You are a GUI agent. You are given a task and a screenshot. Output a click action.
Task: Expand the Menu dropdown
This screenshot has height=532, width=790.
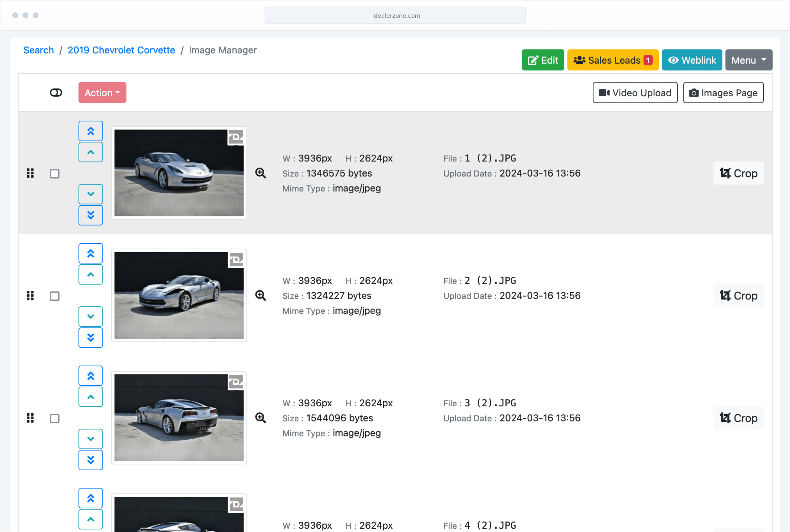pos(748,60)
